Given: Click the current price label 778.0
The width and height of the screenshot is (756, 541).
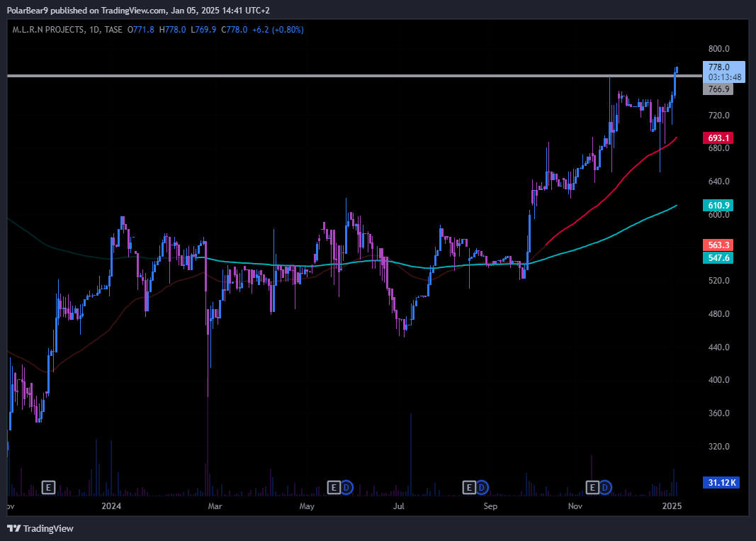Looking at the screenshot, I should 719,67.
